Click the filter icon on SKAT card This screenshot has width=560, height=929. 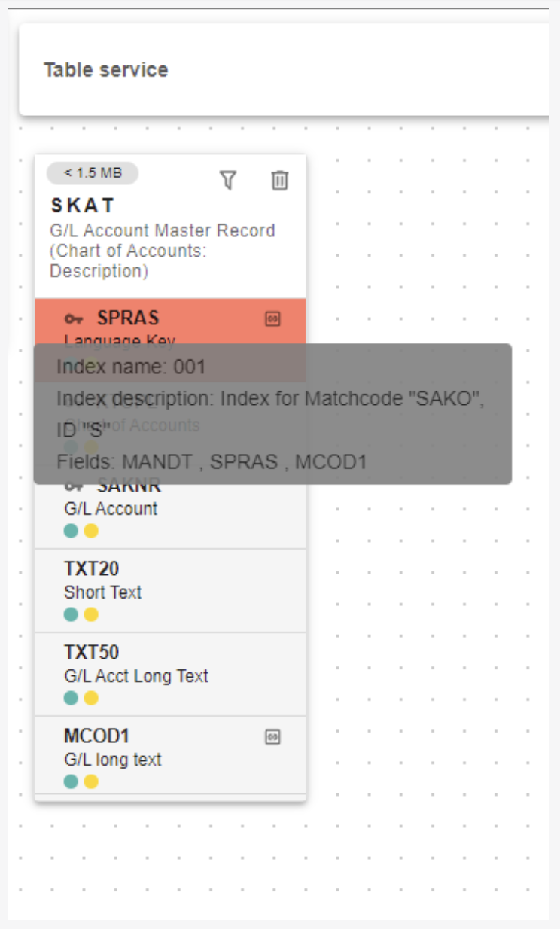[228, 180]
